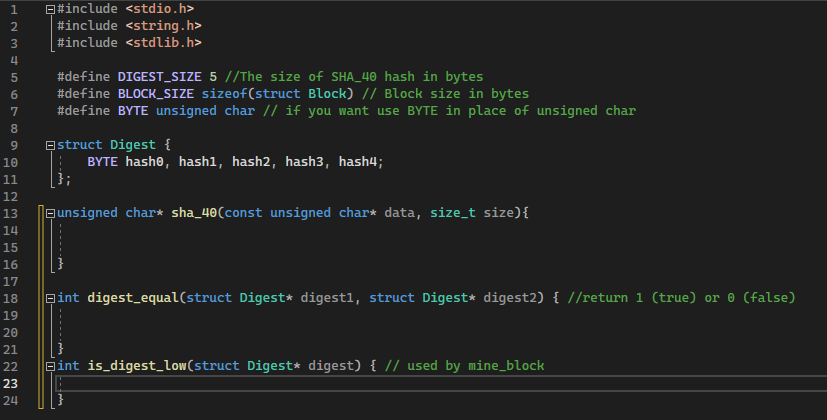Collapse the sha_40 function fold marker

click(51, 213)
